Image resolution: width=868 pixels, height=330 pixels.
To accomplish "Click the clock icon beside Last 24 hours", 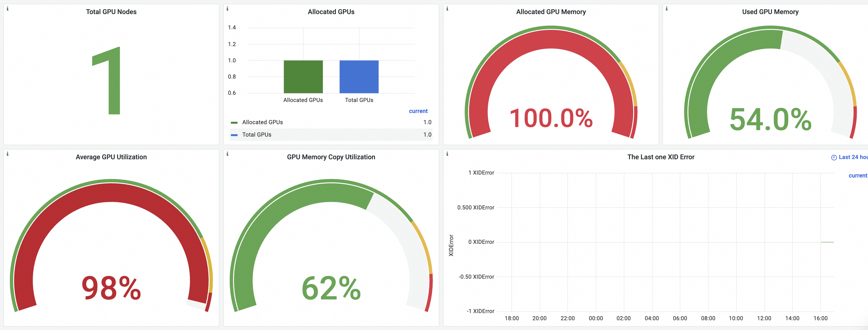I will [x=834, y=158].
